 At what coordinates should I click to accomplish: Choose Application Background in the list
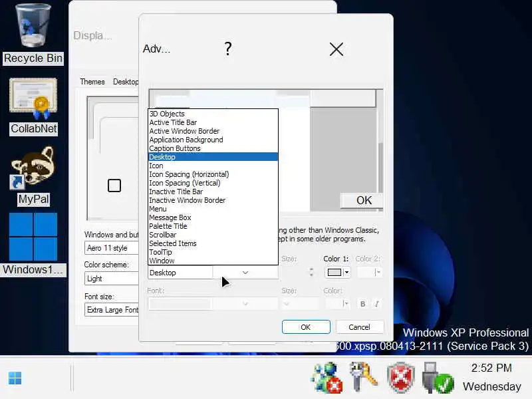pyautogui.click(x=213, y=140)
